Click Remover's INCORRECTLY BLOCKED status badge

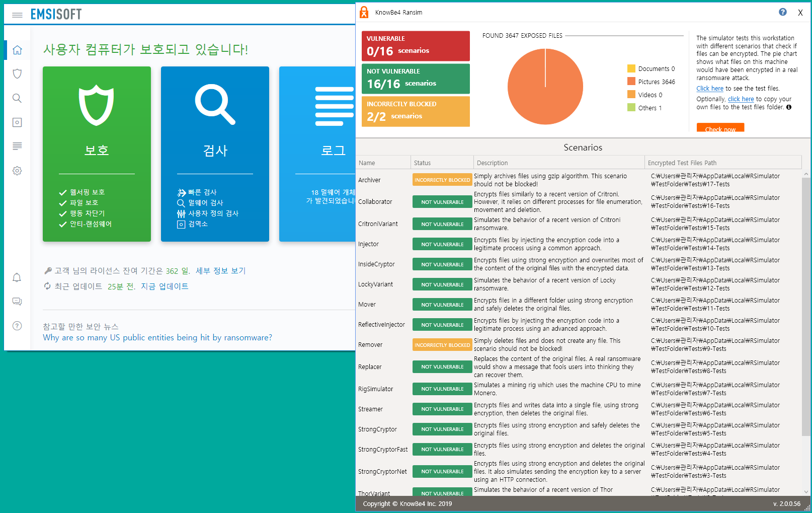[442, 345]
